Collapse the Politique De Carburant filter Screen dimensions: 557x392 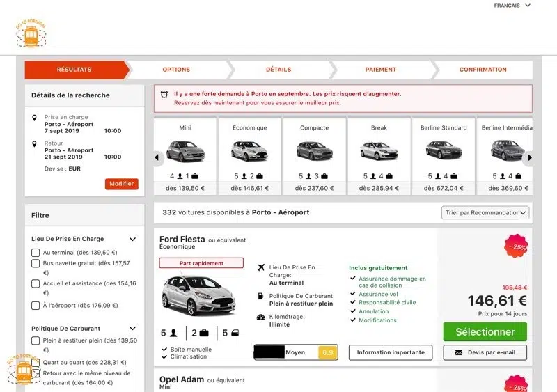coord(132,329)
